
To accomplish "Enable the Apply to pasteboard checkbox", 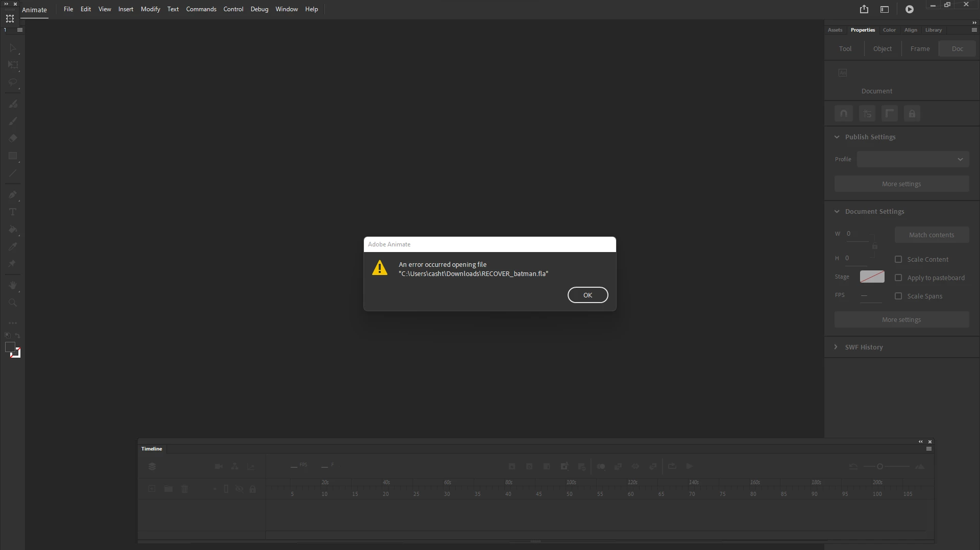I will pos(898,278).
